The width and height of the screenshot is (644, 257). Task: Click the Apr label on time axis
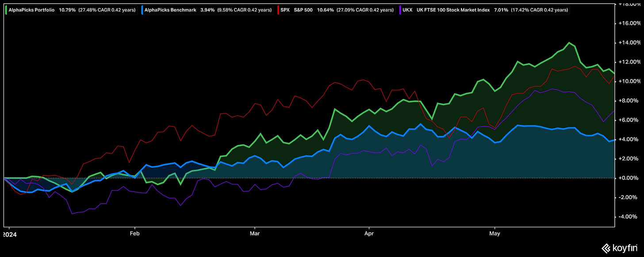[x=368, y=234]
